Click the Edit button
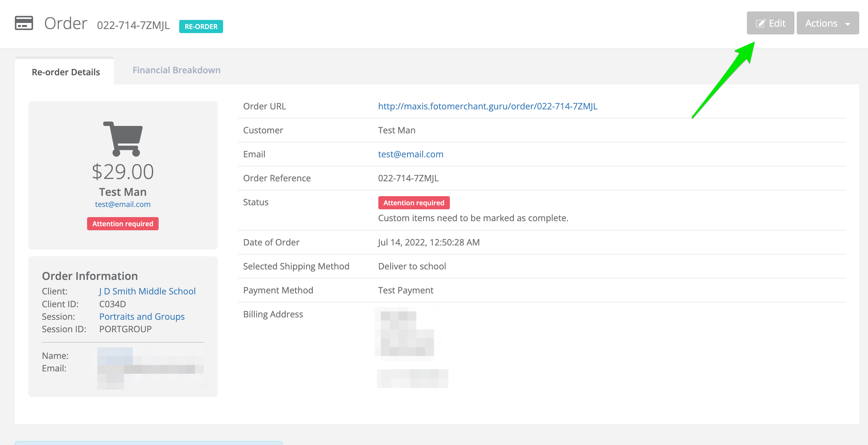Image resolution: width=868 pixels, height=445 pixels. (770, 23)
